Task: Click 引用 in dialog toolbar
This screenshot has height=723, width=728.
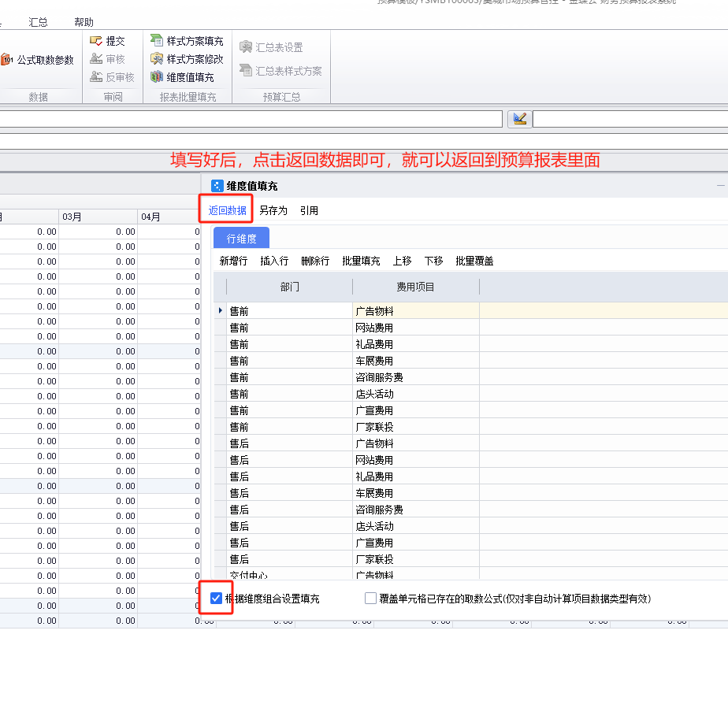Action: point(309,210)
